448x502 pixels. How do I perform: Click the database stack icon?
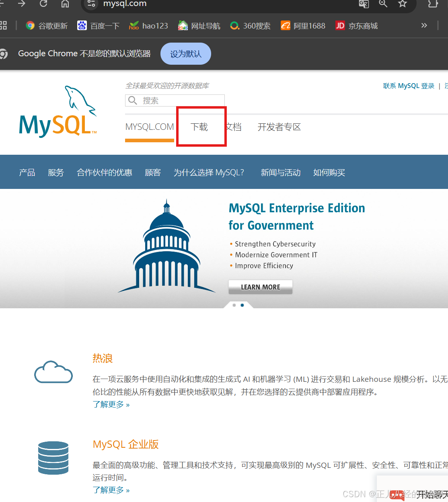coord(53,458)
